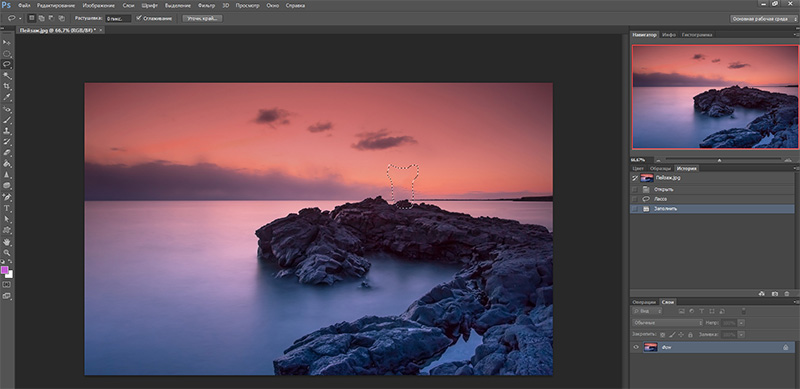
Task: Toggle the Сглаживание checkbox
Action: (x=138, y=18)
